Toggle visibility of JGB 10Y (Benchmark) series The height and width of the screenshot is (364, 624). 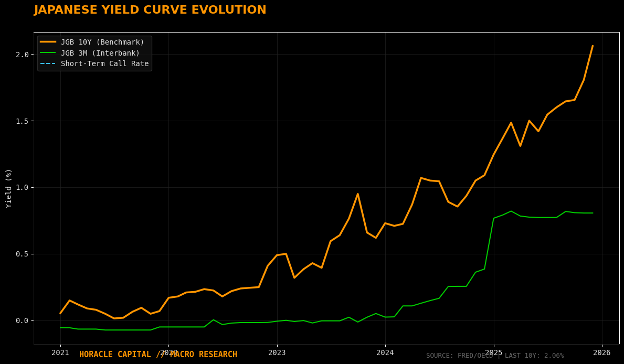click(x=102, y=42)
